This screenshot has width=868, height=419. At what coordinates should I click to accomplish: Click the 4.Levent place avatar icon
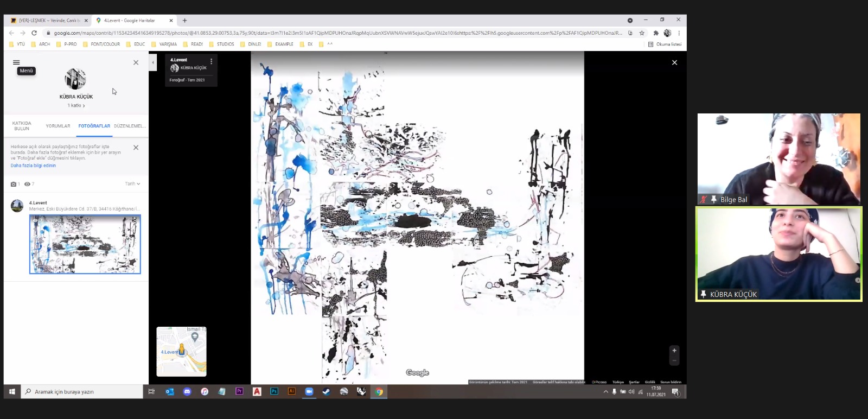(x=17, y=206)
